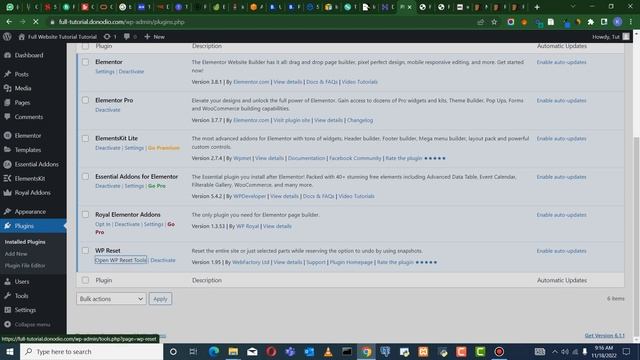Open Elementor plugin Settings link
Viewport: 640px width, 360px height.
coord(105,72)
